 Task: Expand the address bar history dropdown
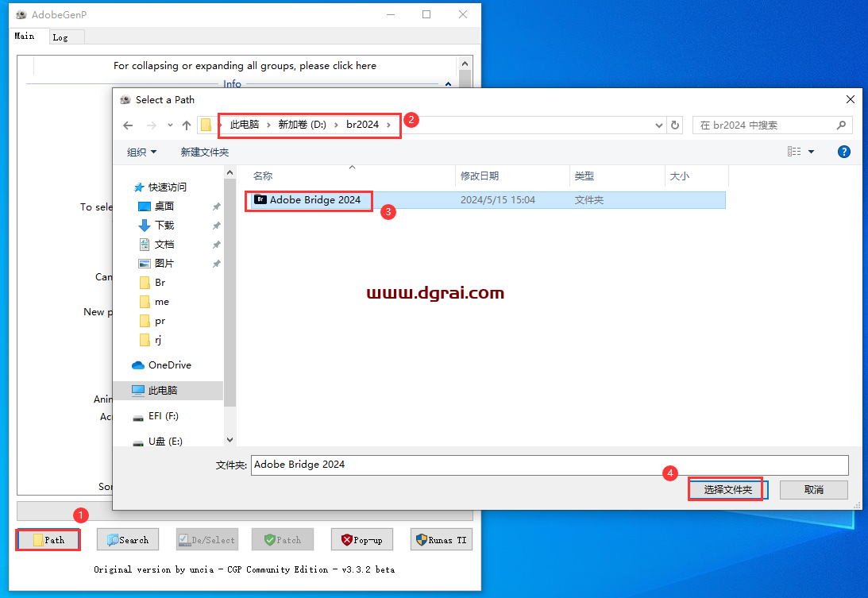[659, 125]
